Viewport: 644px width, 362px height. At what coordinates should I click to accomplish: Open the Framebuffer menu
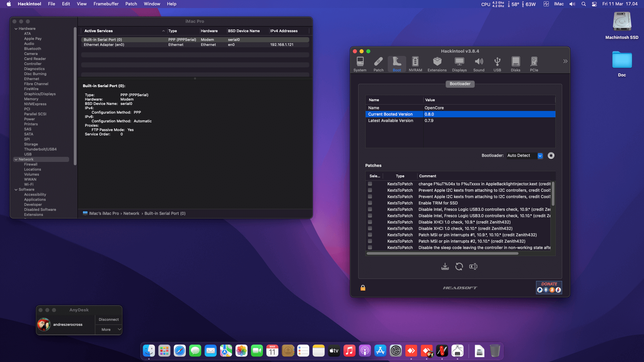pos(106,4)
